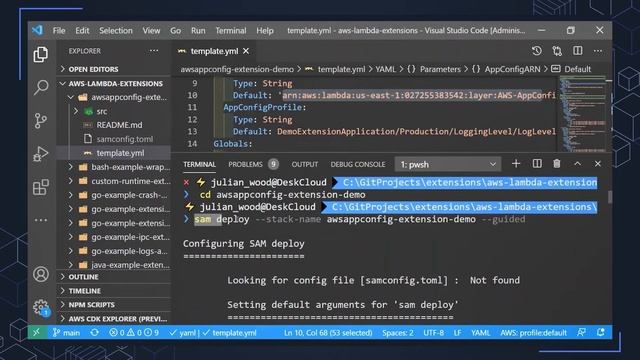Viewport: 640px width, 360px height.
Task: Select the TERMINAL panel tab
Action: pyautogui.click(x=199, y=164)
